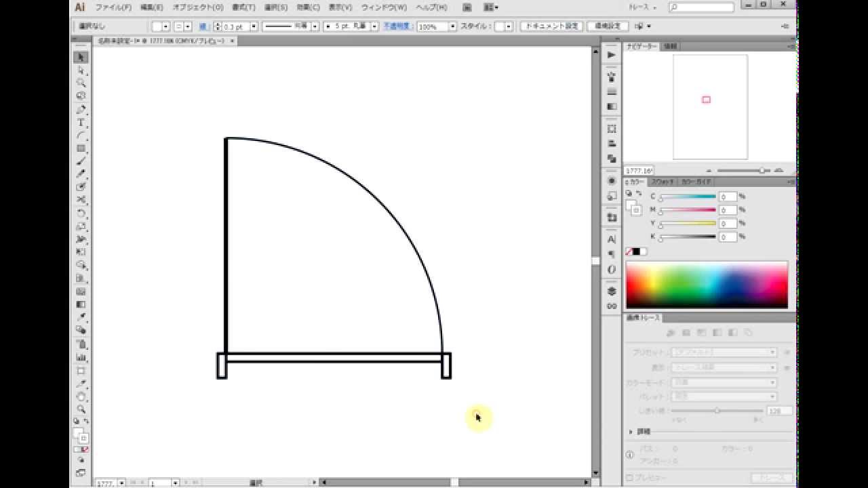Open the 効果(C) menu

tap(308, 7)
